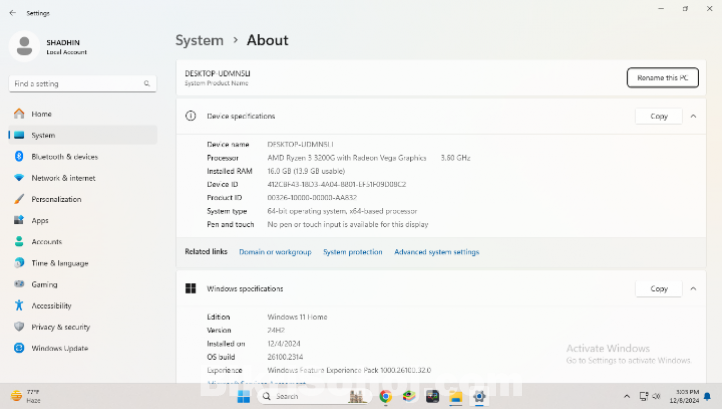Collapse the Device specifications section
This screenshot has width=722, height=409.
click(x=693, y=116)
